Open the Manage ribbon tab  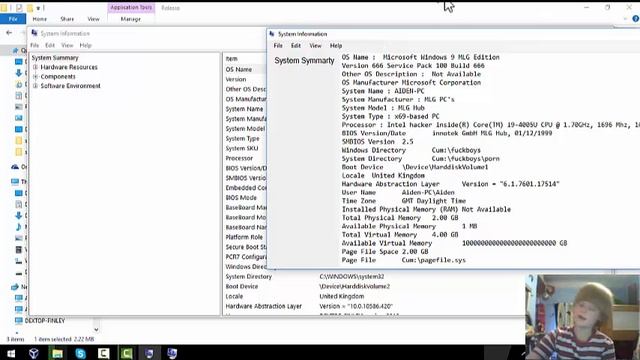point(131,19)
